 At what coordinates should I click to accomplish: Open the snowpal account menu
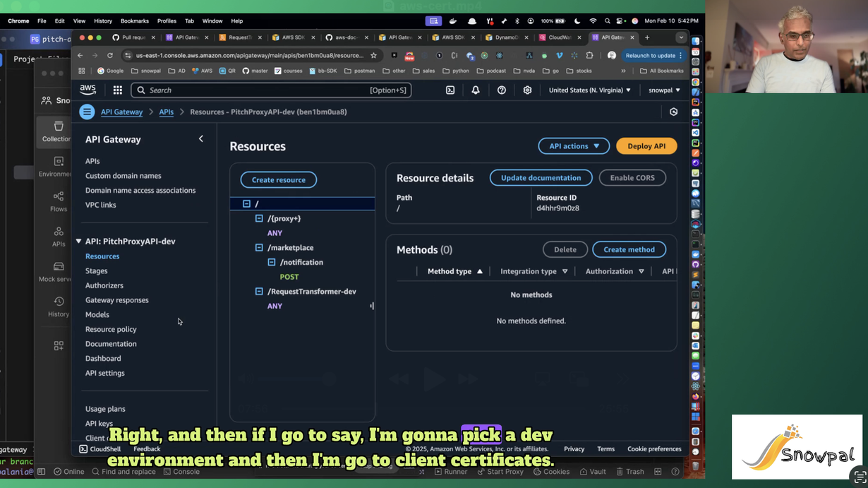coord(665,90)
